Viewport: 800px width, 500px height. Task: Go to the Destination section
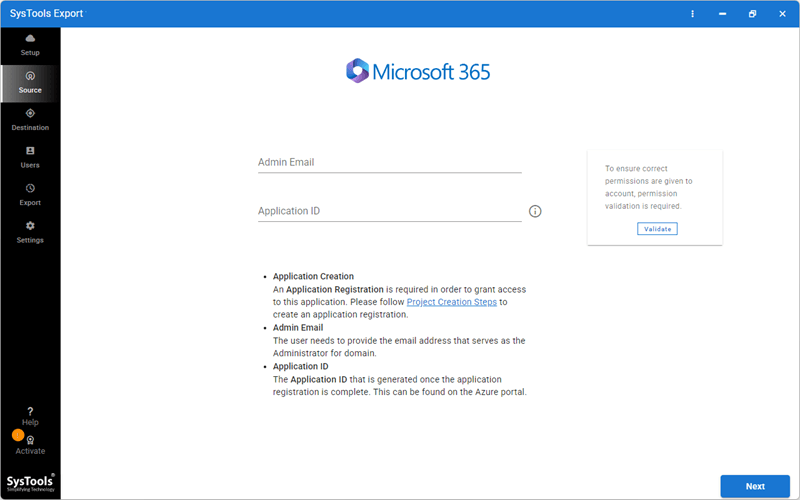click(x=30, y=120)
